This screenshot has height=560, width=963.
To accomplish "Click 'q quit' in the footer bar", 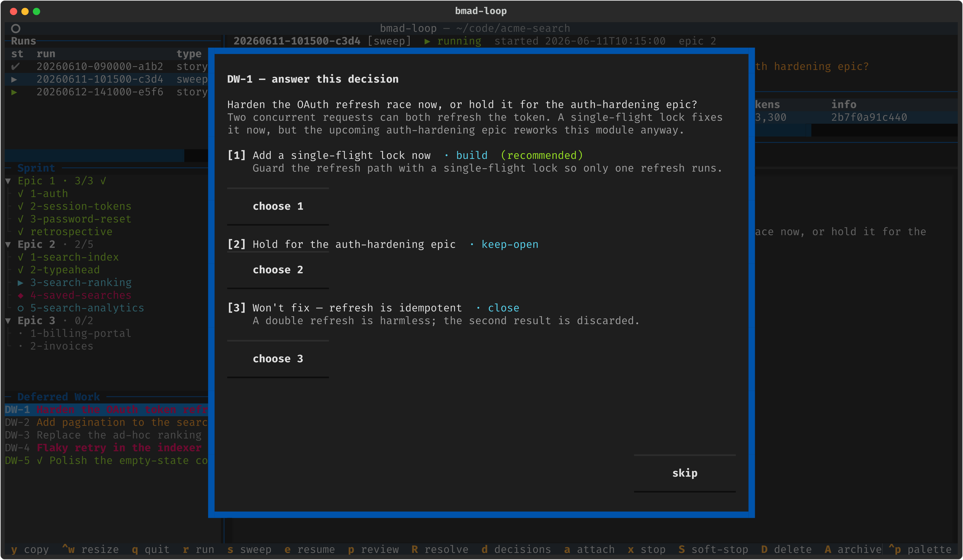I will [151, 549].
